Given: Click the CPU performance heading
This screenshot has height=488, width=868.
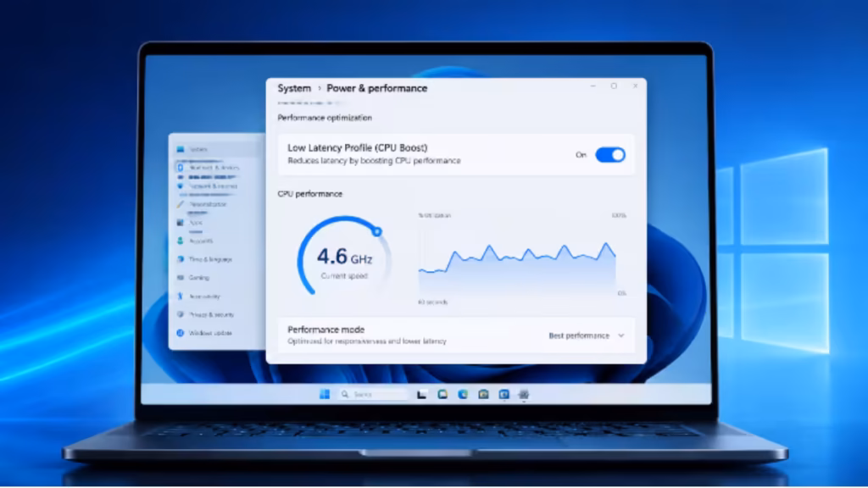Looking at the screenshot, I should point(310,194).
